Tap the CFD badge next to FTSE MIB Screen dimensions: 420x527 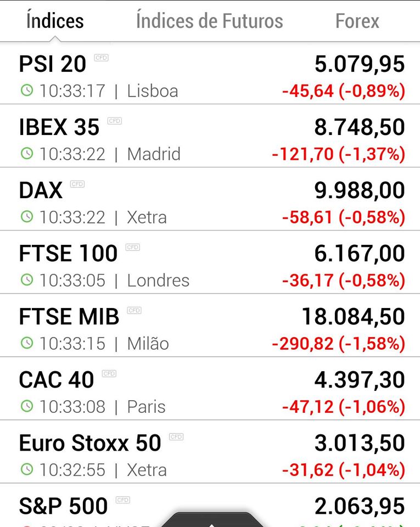[x=134, y=311]
